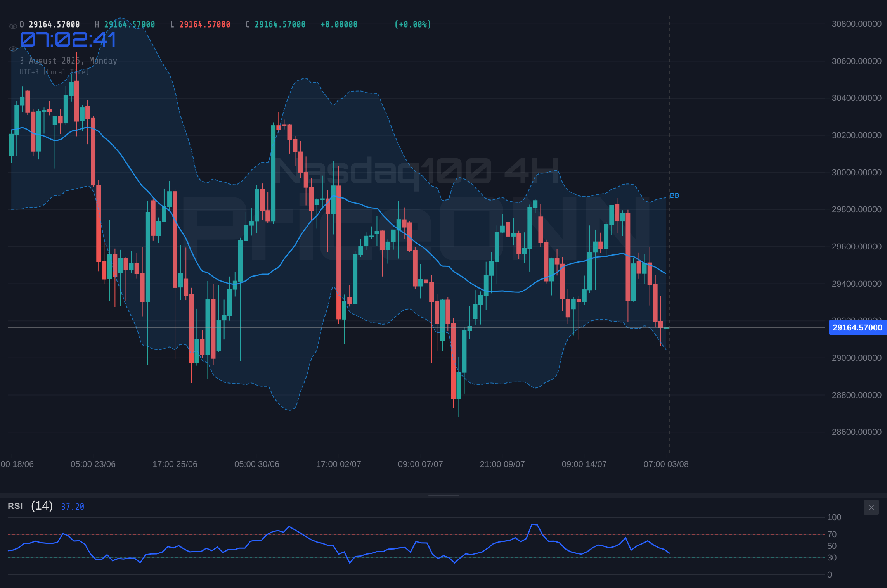Click price axis label 30000.00000
Viewport: 887px width, 588px height.
[x=857, y=173]
